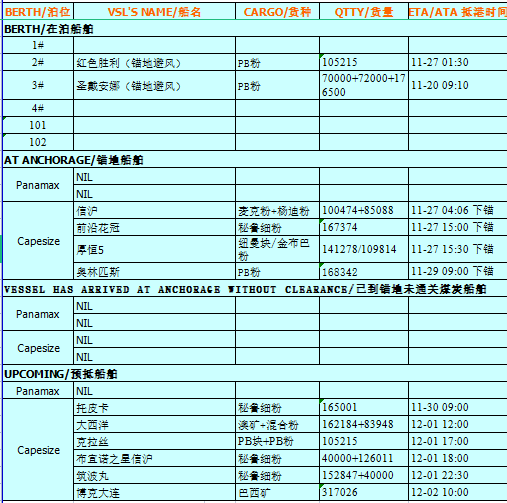Click the cell with vessel 红色胜利
This screenshot has width=507, height=503.
(x=154, y=62)
